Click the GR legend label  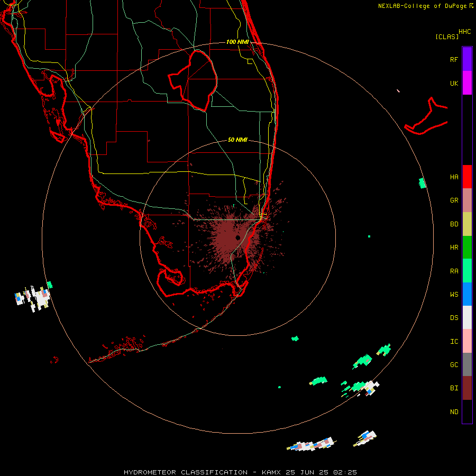454,200
